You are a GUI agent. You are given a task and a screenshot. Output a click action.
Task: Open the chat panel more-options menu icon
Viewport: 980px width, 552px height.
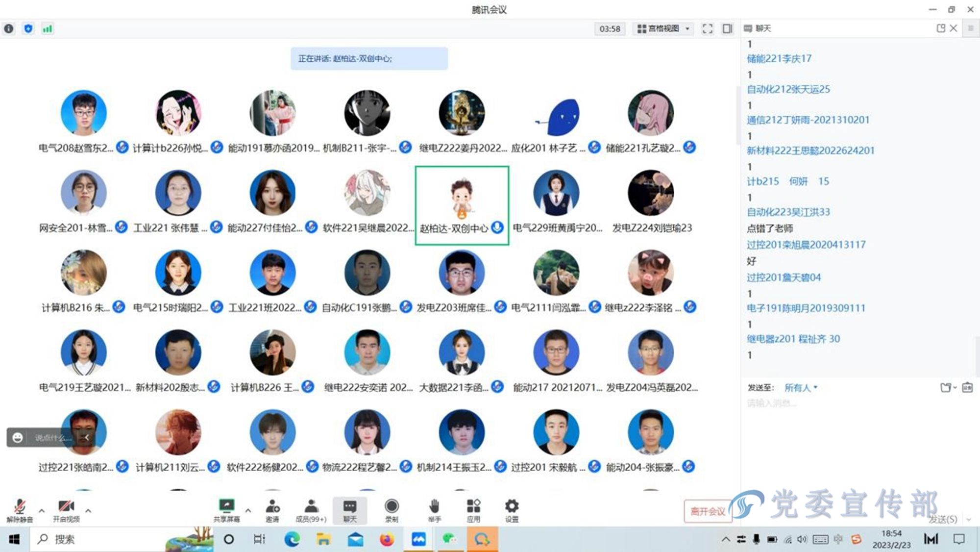(x=970, y=28)
